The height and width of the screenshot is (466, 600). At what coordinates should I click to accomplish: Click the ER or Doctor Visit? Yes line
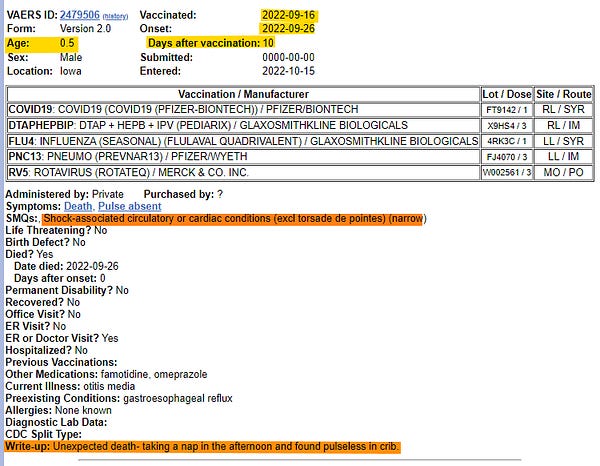coord(62,338)
